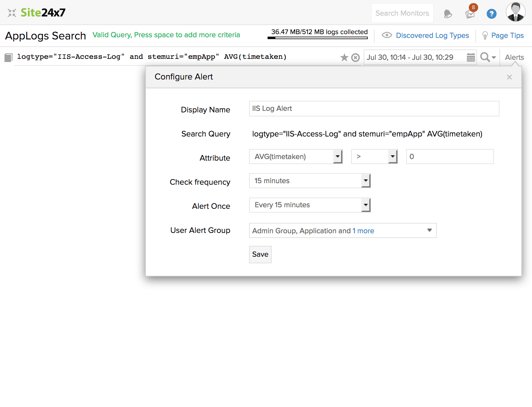The image size is (532, 407).
Task: Click the Save button
Action: point(260,255)
